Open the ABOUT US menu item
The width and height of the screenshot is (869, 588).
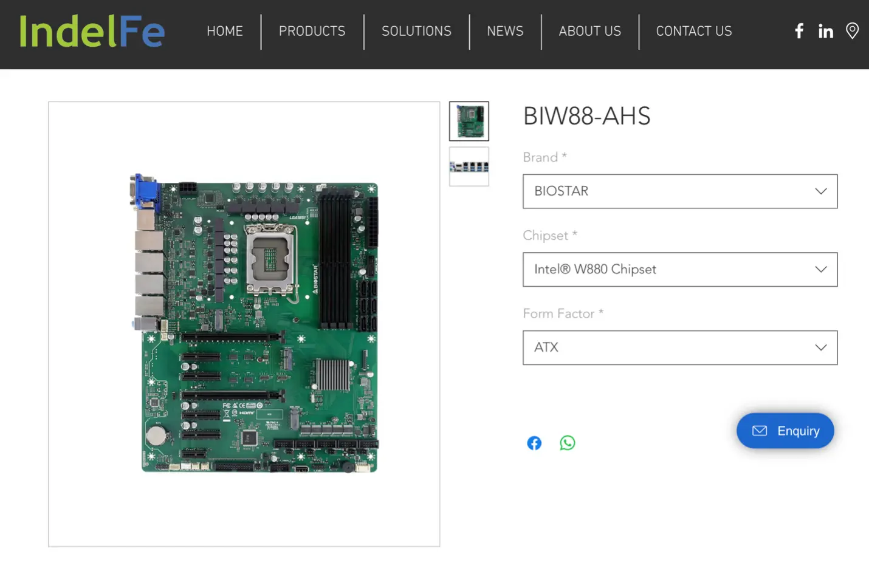(x=589, y=31)
